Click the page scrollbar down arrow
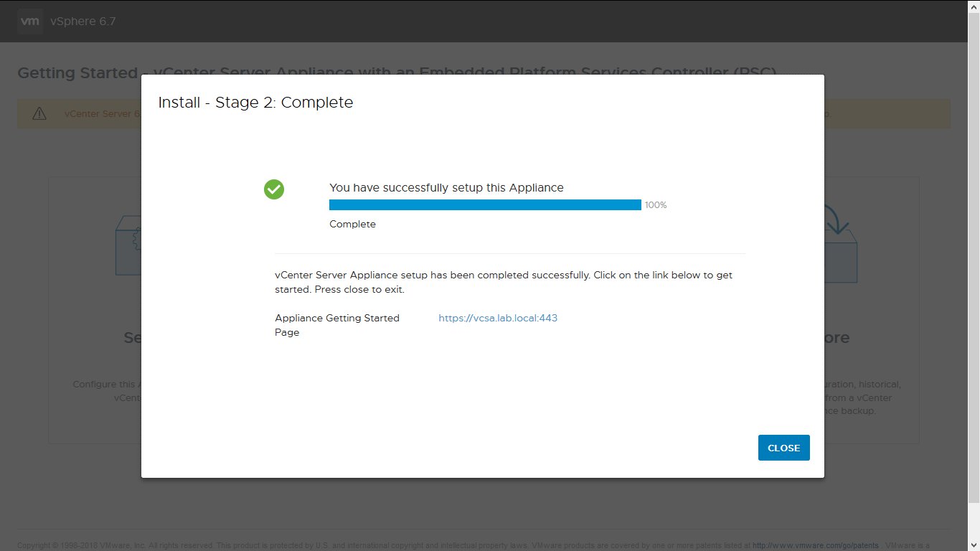Screen dimensions: 980x551 974,545
